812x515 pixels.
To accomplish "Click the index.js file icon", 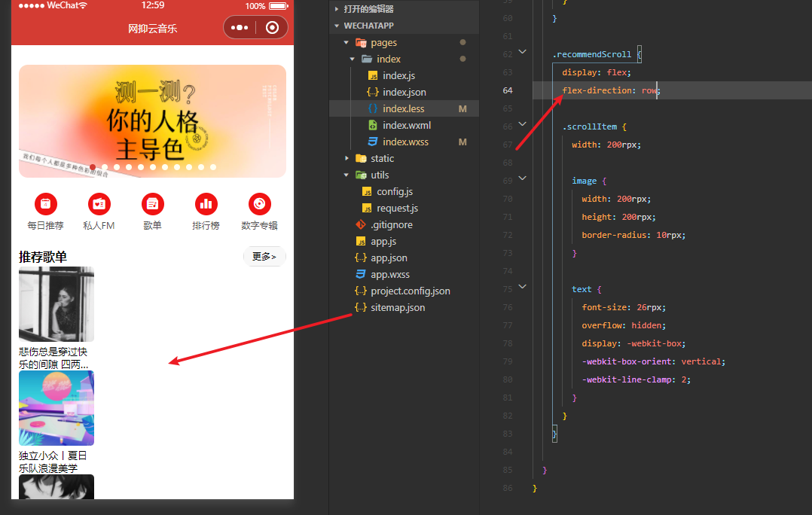I will (x=373, y=75).
